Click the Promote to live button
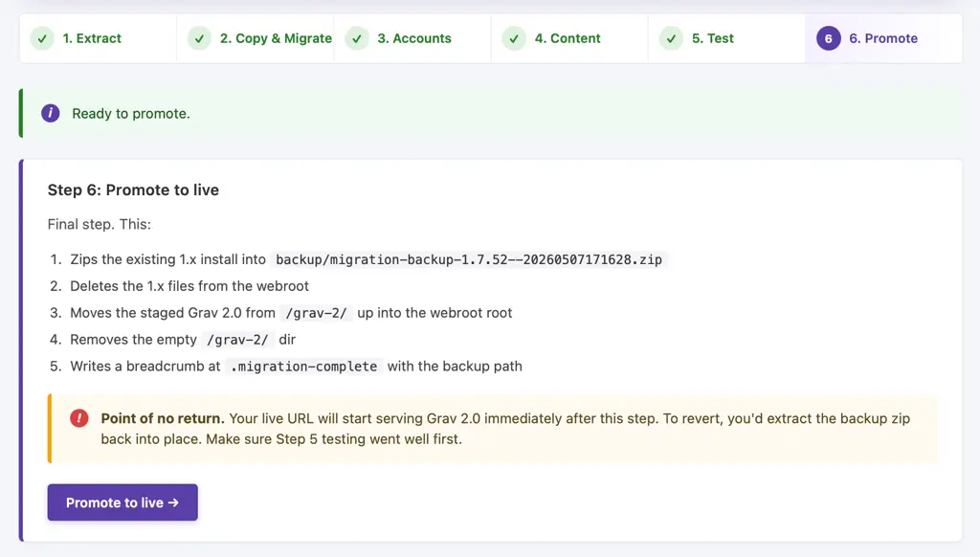Screen dimensions: 980x557 [122, 502]
